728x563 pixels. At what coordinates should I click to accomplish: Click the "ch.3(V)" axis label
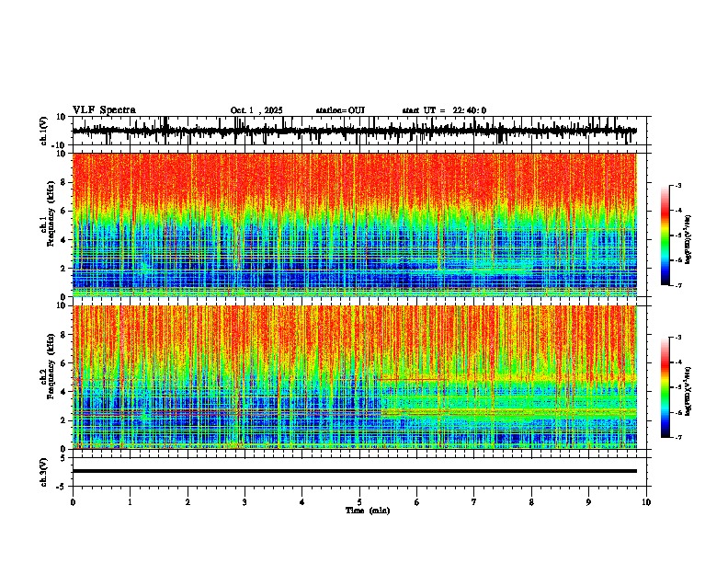coord(44,472)
